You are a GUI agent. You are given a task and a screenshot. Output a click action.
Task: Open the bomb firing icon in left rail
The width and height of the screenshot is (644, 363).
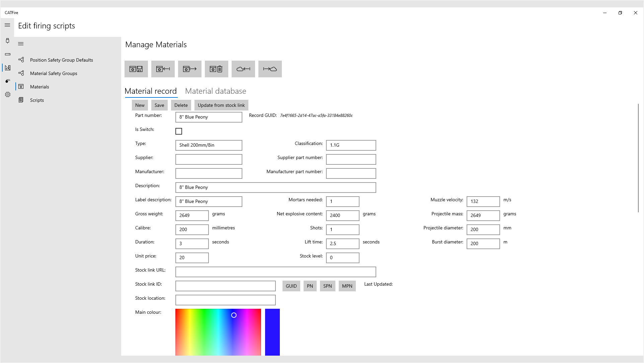[8, 81]
